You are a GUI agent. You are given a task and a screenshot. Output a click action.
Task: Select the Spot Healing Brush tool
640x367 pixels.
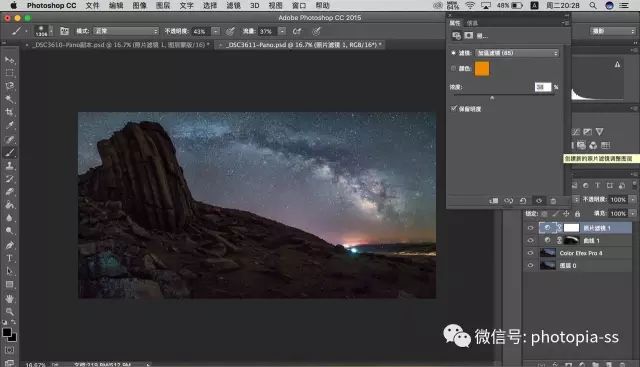click(9, 139)
